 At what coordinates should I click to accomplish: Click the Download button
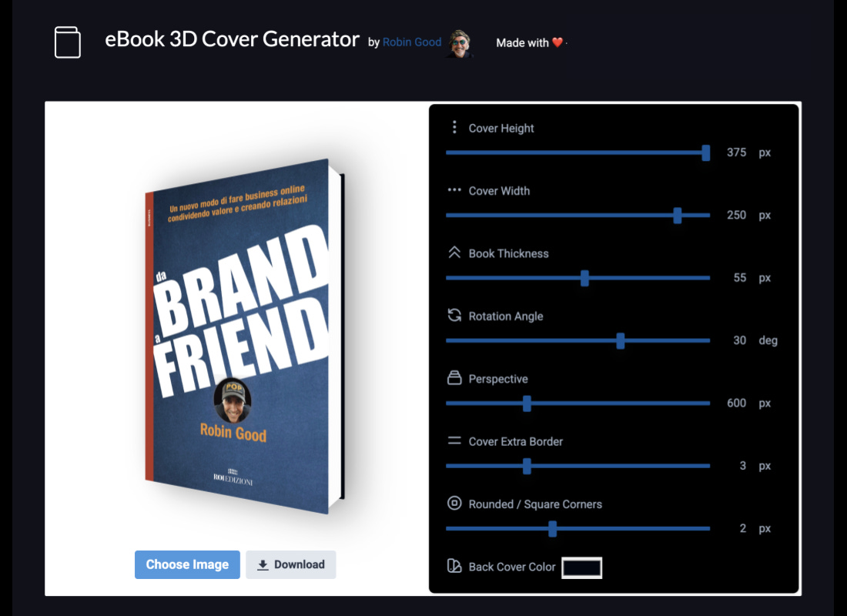290,564
